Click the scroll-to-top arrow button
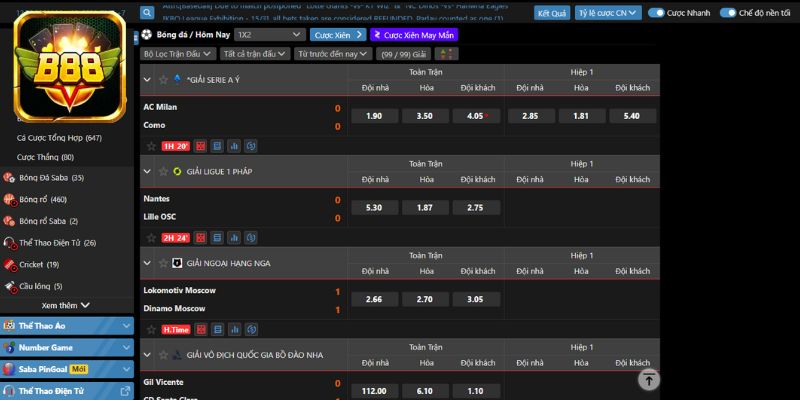The height and width of the screenshot is (400, 800). coord(649,379)
